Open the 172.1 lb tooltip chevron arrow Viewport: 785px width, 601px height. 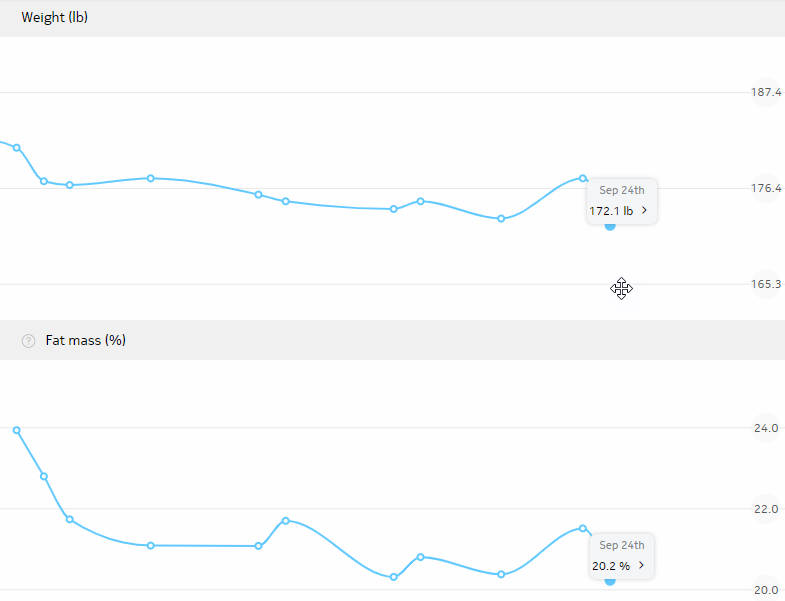644,210
